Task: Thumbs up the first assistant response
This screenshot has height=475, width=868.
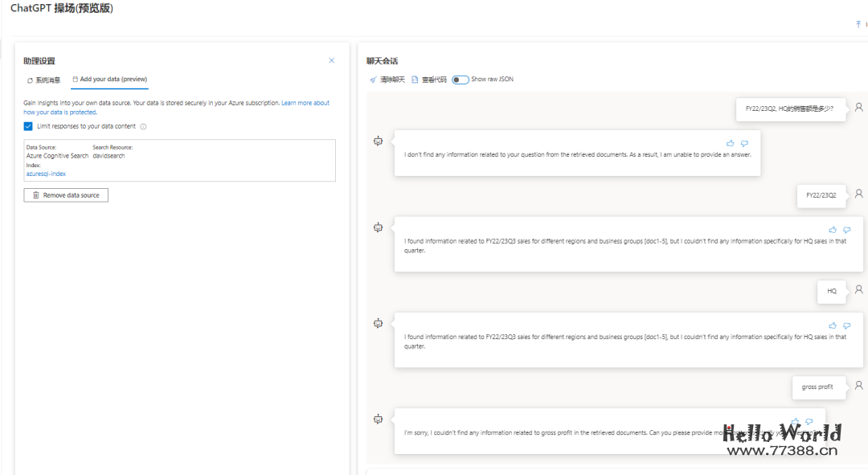Action: (x=730, y=143)
